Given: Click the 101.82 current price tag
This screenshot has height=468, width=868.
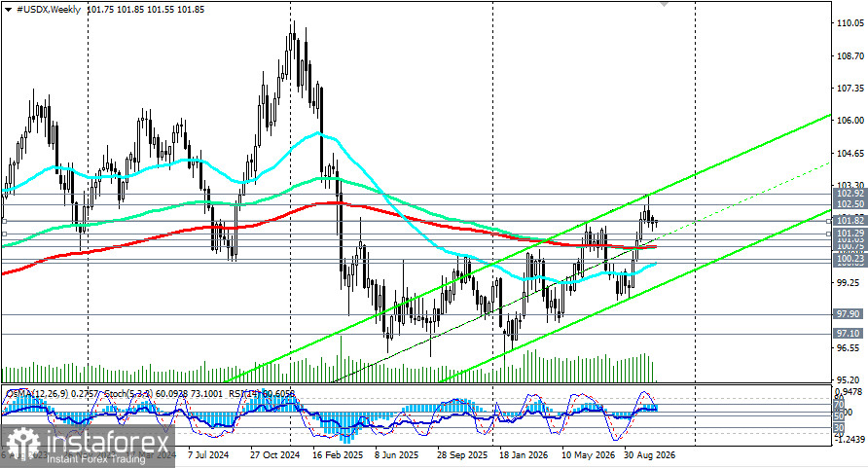Looking at the screenshot, I should pyautogui.click(x=850, y=221).
